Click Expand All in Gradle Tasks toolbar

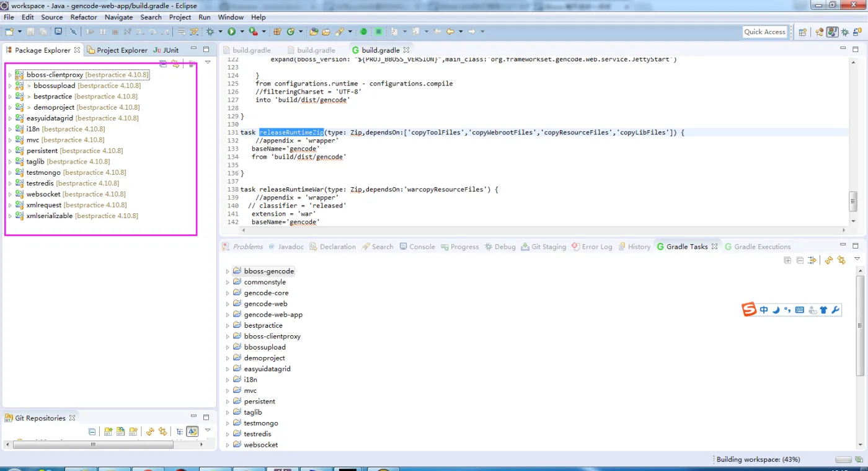pos(787,260)
